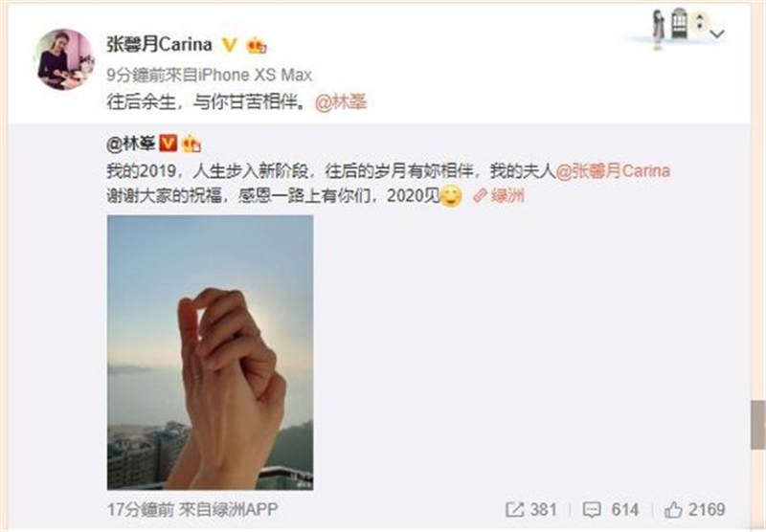
Task: Open the @林峯 mention in Carina's post
Action: pyautogui.click(x=341, y=101)
